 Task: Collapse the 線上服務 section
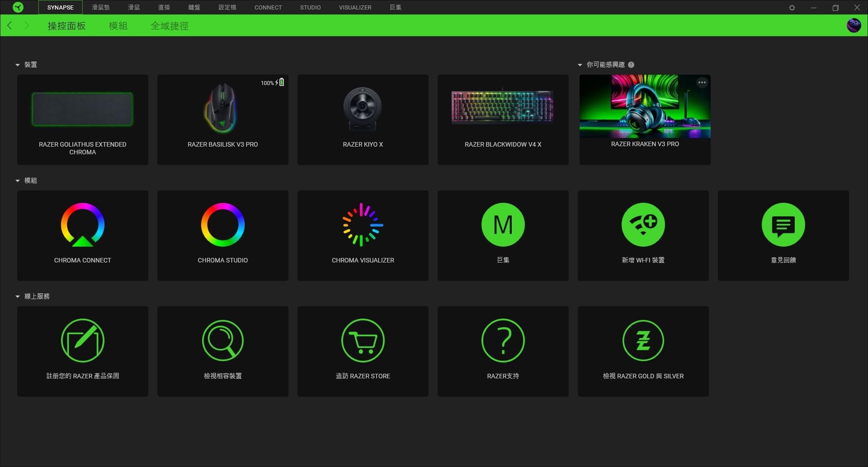click(x=18, y=296)
